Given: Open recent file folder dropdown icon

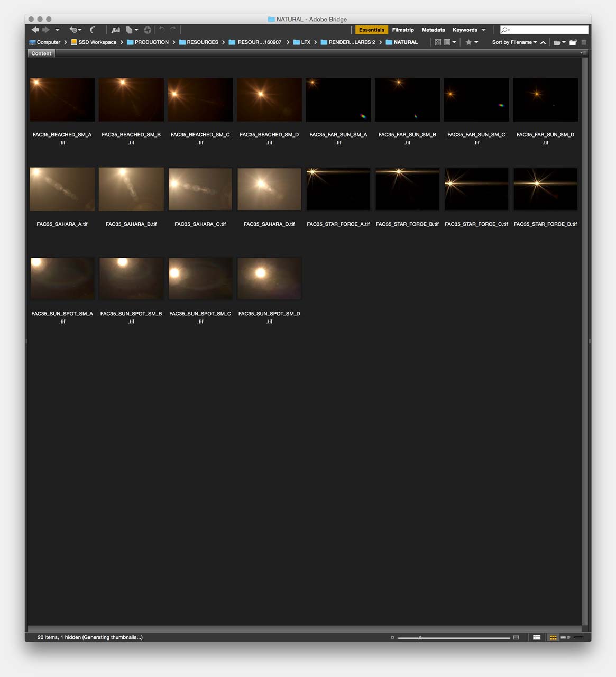Looking at the screenshot, I should pos(559,42).
